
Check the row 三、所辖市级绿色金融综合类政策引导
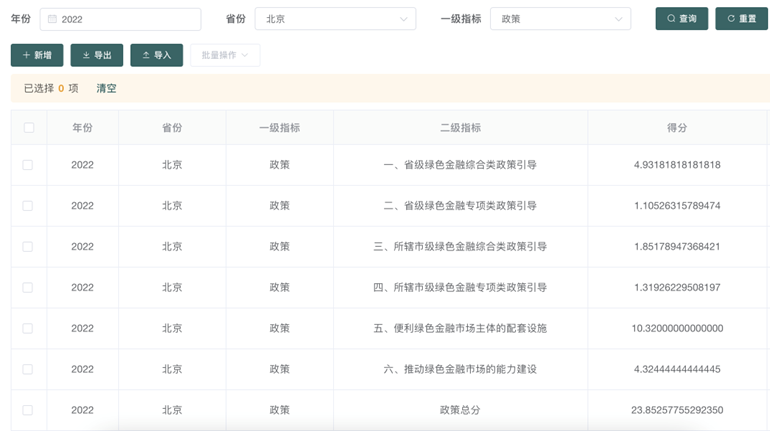tap(28, 246)
